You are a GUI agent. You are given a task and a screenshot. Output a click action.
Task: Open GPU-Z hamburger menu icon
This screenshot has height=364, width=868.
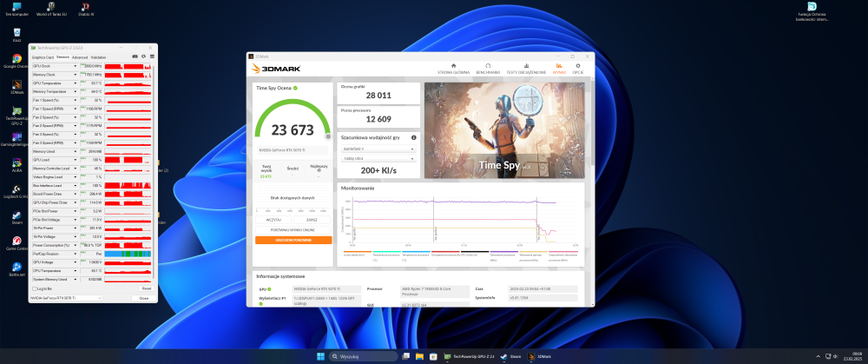tap(152, 56)
